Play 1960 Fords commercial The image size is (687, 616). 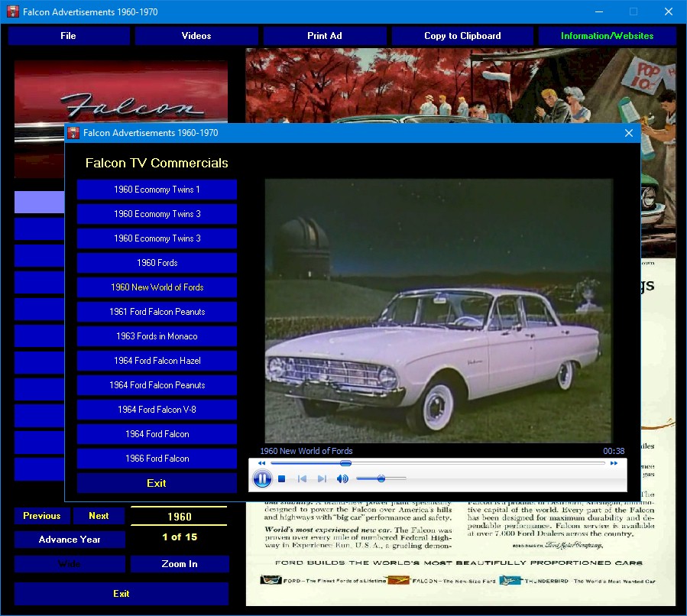click(x=157, y=263)
